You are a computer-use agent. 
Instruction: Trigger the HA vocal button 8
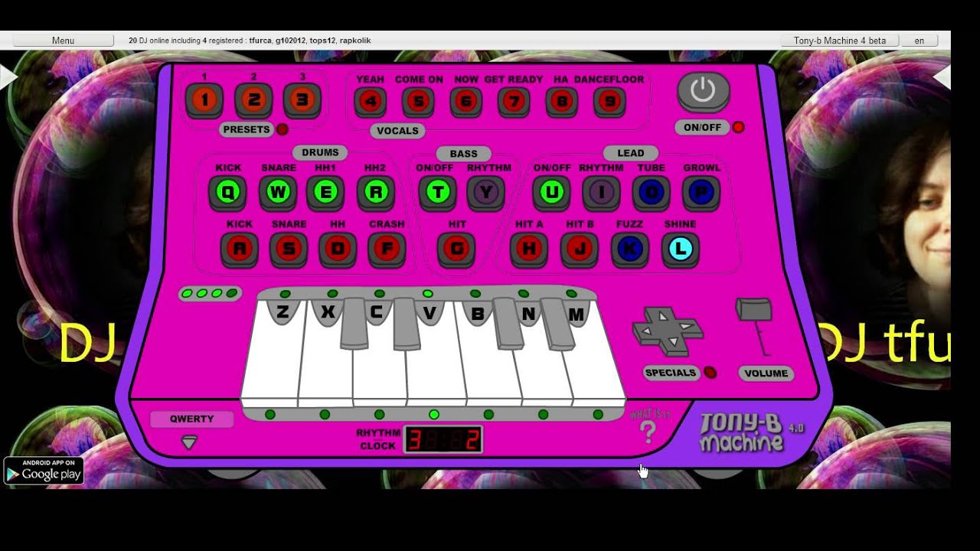pos(562,101)
